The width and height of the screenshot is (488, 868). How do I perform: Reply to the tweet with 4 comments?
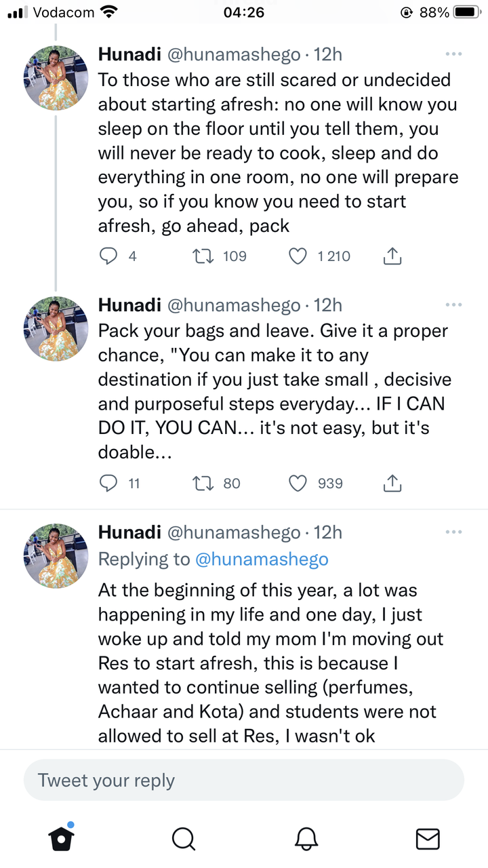pyautogui.click(x=109, y=256)
